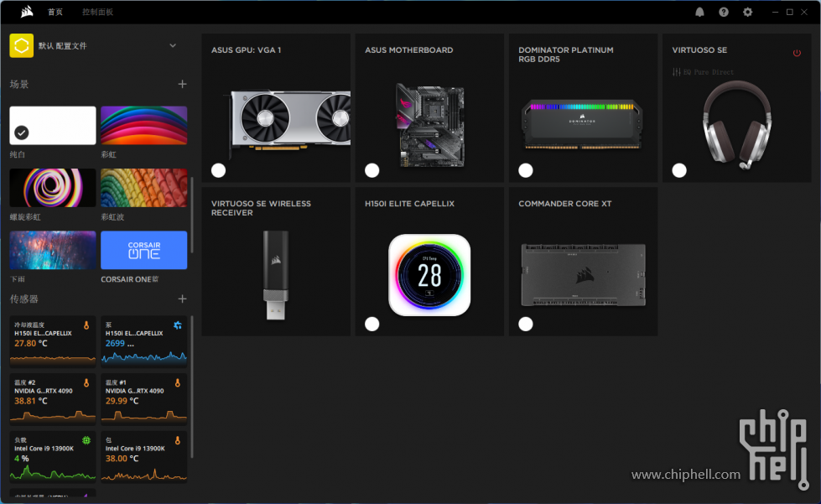Click the Virtuoso SE headset image

point(736,125)
